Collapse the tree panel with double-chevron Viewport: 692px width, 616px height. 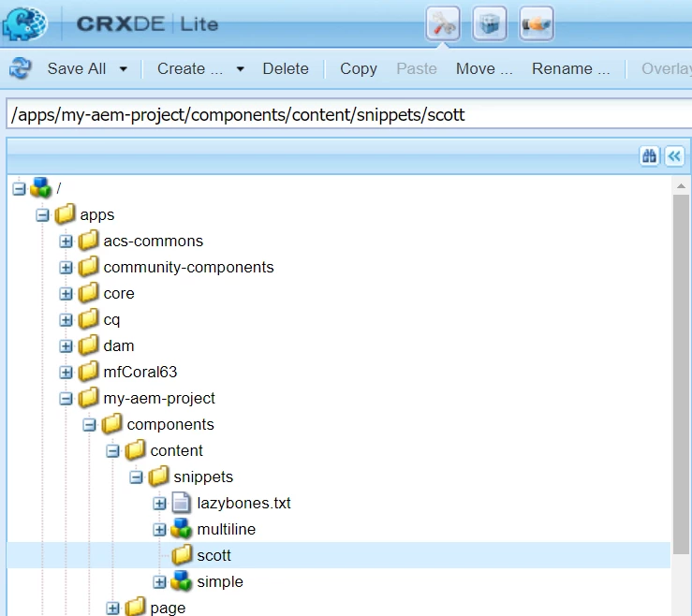674,155
